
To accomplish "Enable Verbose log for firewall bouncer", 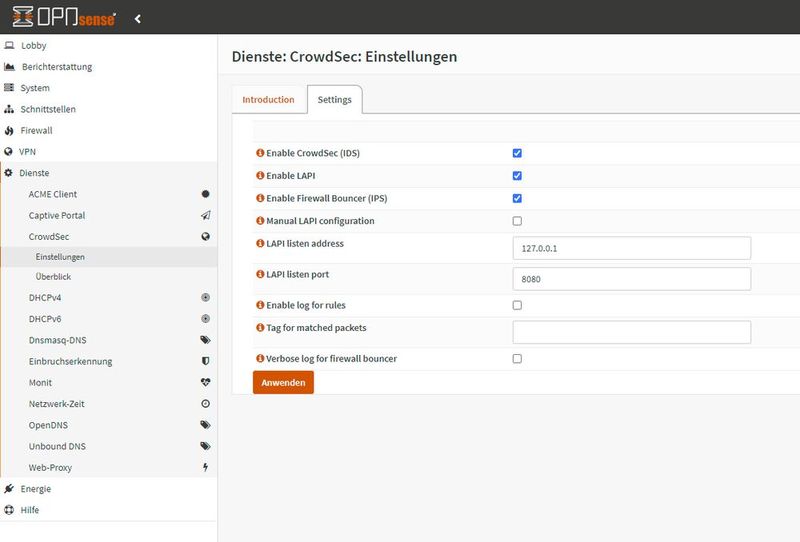I will 517,359.
